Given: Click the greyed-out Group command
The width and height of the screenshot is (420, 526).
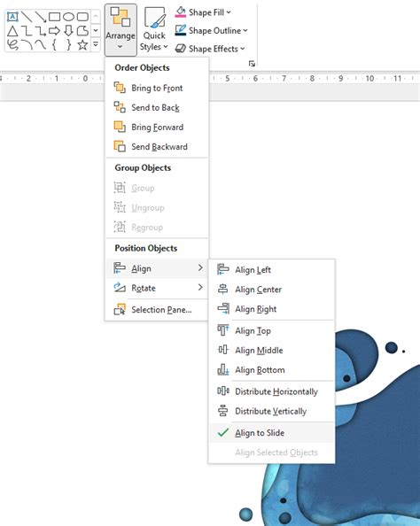Looking at the screenshot, I should 157,189.
